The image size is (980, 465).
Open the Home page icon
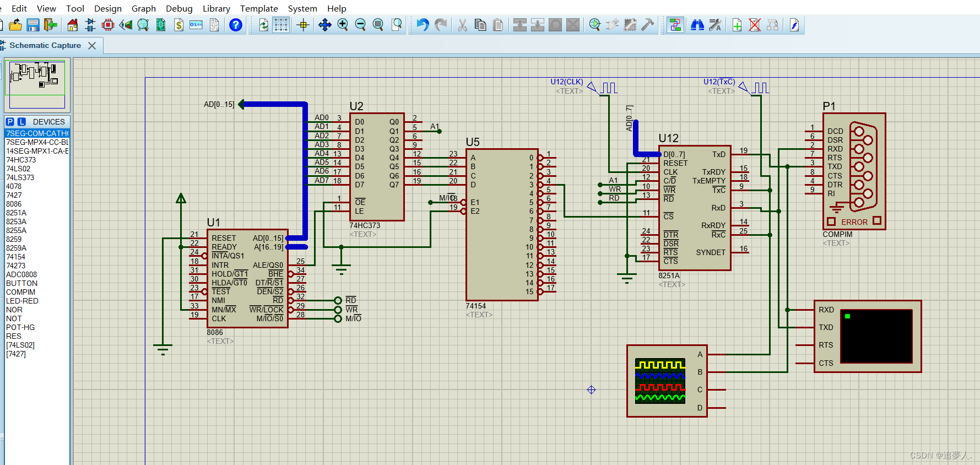pos(73,25)
